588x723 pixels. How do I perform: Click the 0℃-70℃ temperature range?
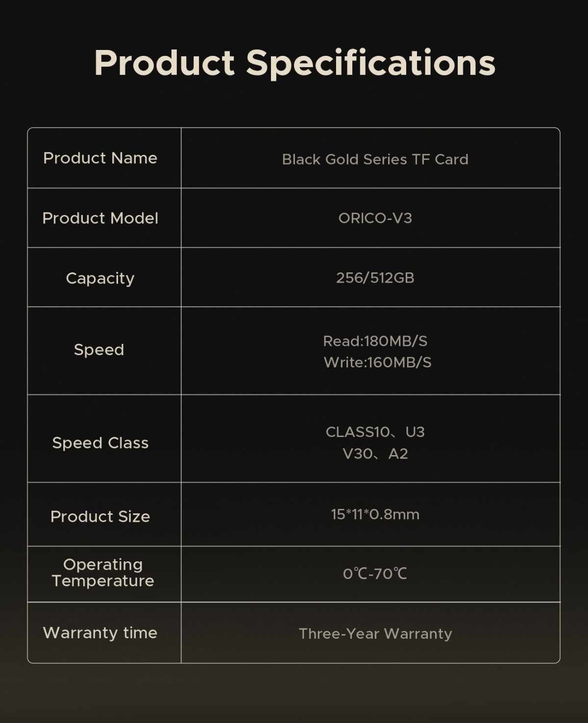(x=375, y=574)
